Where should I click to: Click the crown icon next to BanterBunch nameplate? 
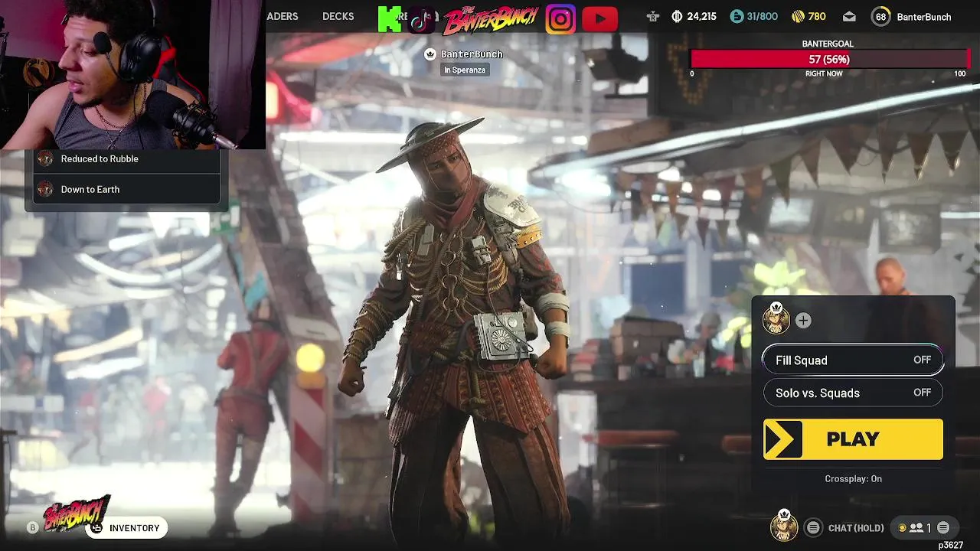[430, 54]
